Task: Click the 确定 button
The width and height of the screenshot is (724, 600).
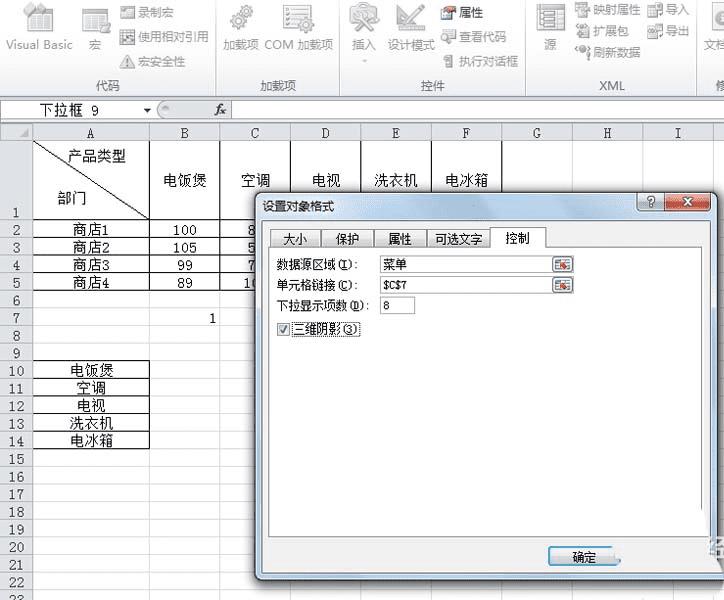Action: coord(584,557)
